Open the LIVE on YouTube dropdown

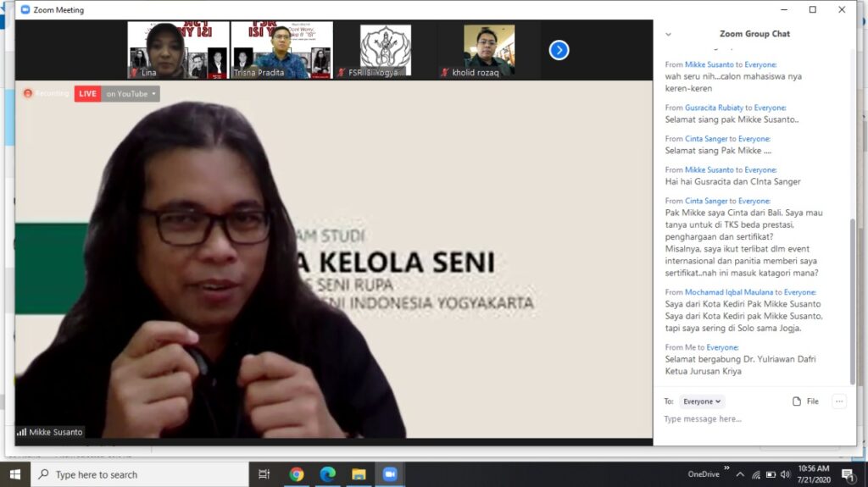pos(131,93)
